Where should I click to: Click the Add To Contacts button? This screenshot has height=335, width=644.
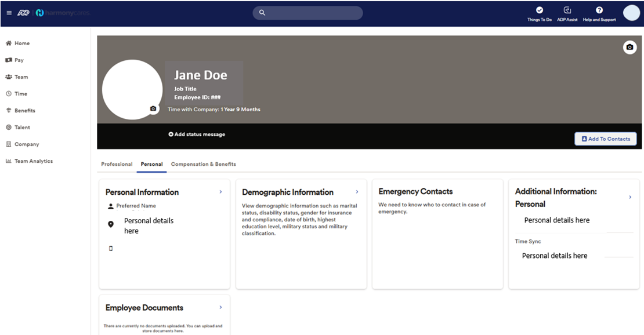click(605, 139)
